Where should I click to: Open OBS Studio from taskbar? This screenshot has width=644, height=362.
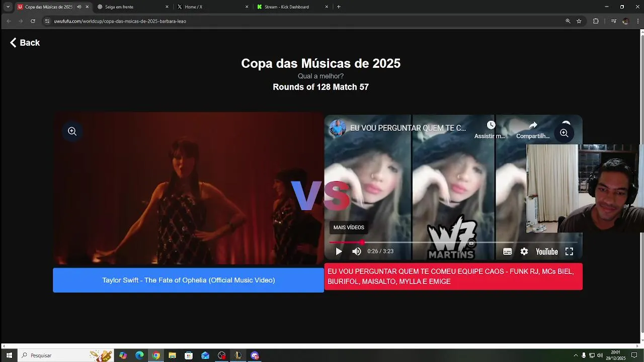coord(222,355)
